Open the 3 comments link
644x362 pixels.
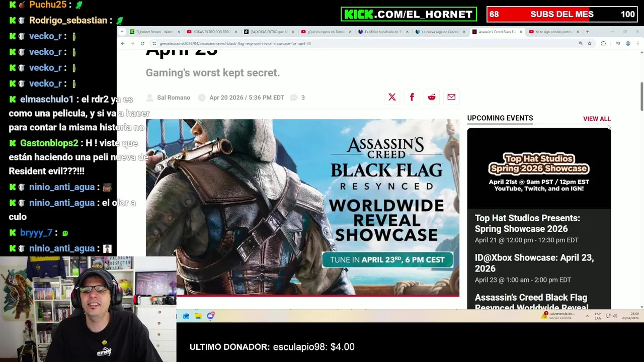303,98
